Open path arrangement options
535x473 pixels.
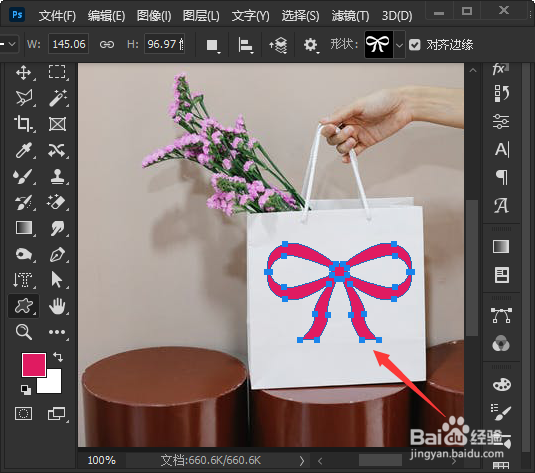(x=278, y=45)
